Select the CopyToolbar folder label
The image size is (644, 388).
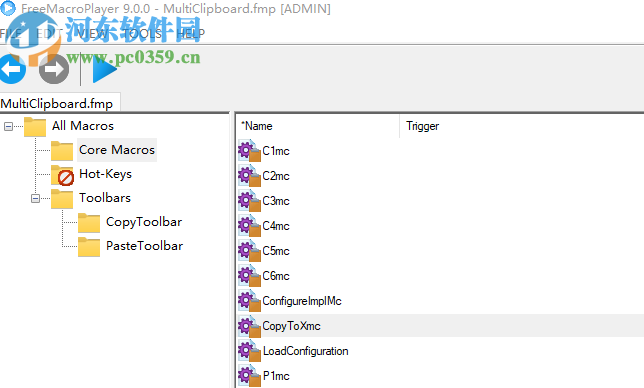tap(144, 222)
